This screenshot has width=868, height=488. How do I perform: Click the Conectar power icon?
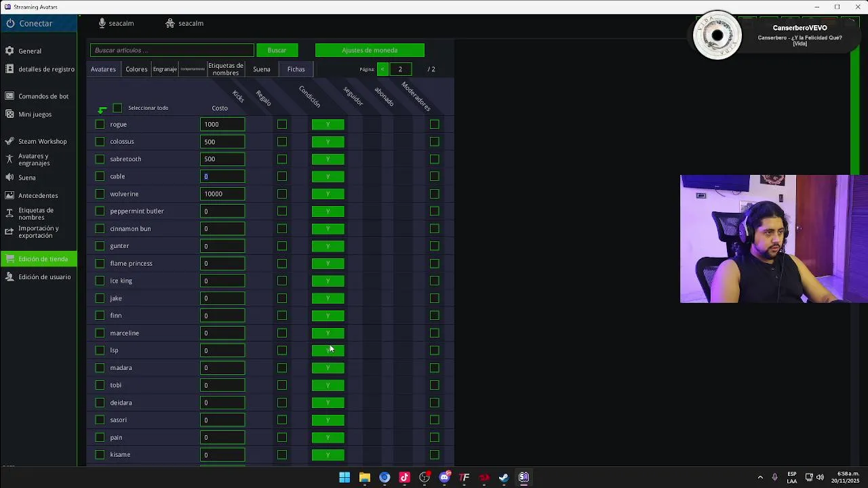tap(10, 23)
